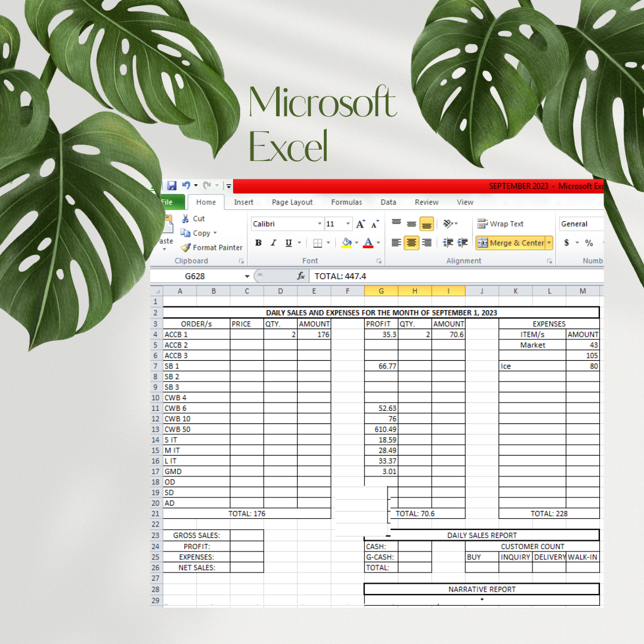
Task: Open Clipboard group dialog launcher
Action: (241, 261)
